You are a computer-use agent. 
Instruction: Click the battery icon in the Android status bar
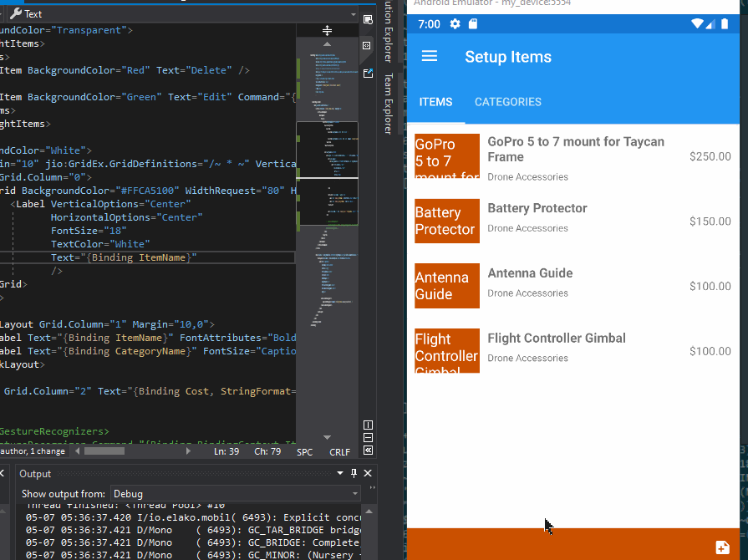pyautogui.click(x=725, y=24)
